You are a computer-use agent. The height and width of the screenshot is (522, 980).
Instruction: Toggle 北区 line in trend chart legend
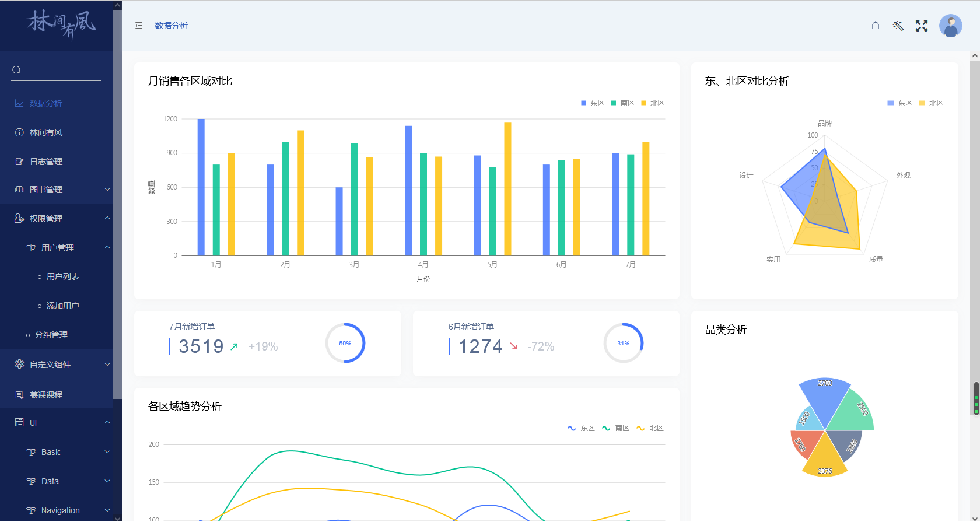[650, 428]
